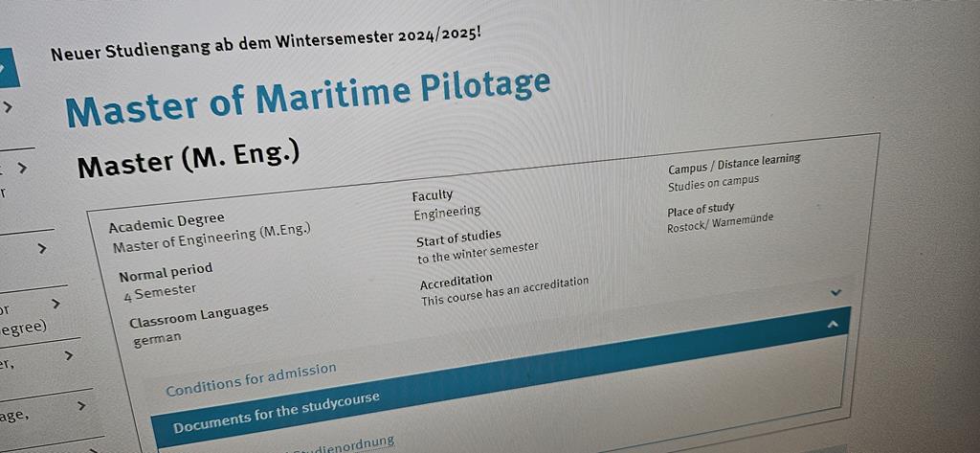Select the Documents for the studycourse header
980x453 pixels.
pyautogui.click(x=276, y=411)
